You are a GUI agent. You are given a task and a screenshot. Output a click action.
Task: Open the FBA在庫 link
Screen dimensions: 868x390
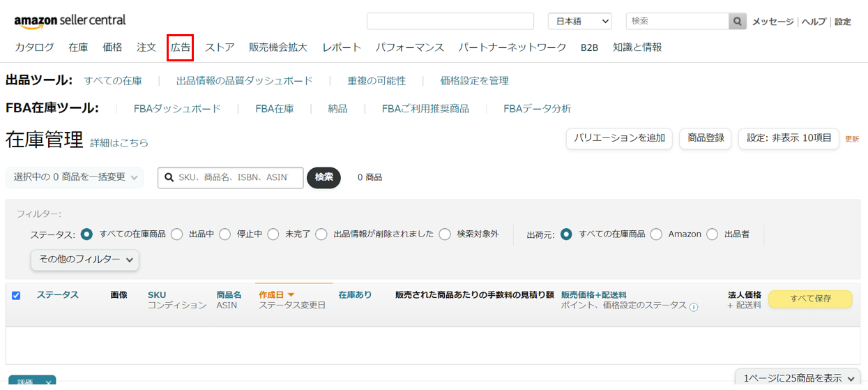[x=275, y=109]
